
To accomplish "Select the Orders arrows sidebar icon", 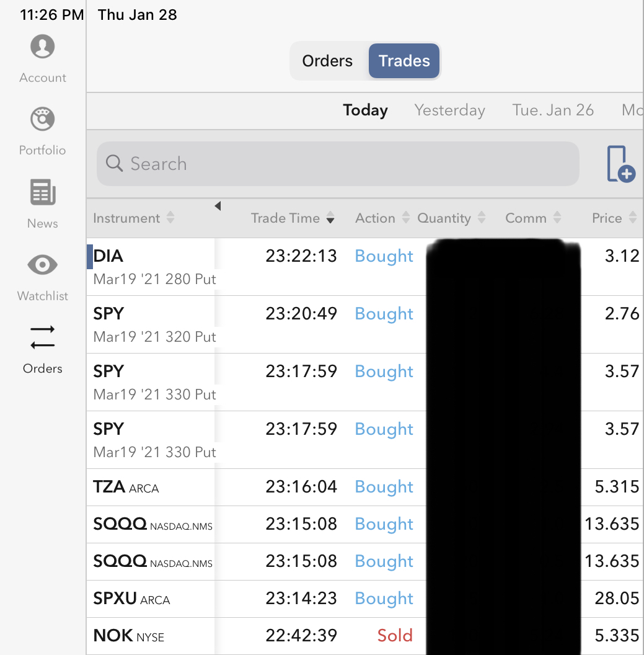I will pyautogui.click(x=42, y=338).
